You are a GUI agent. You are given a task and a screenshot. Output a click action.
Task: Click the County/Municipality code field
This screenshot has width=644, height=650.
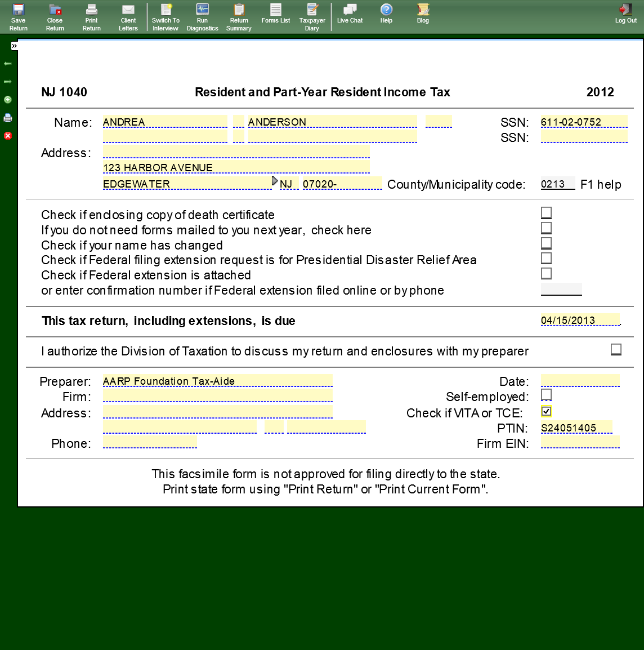click(557, 184)
